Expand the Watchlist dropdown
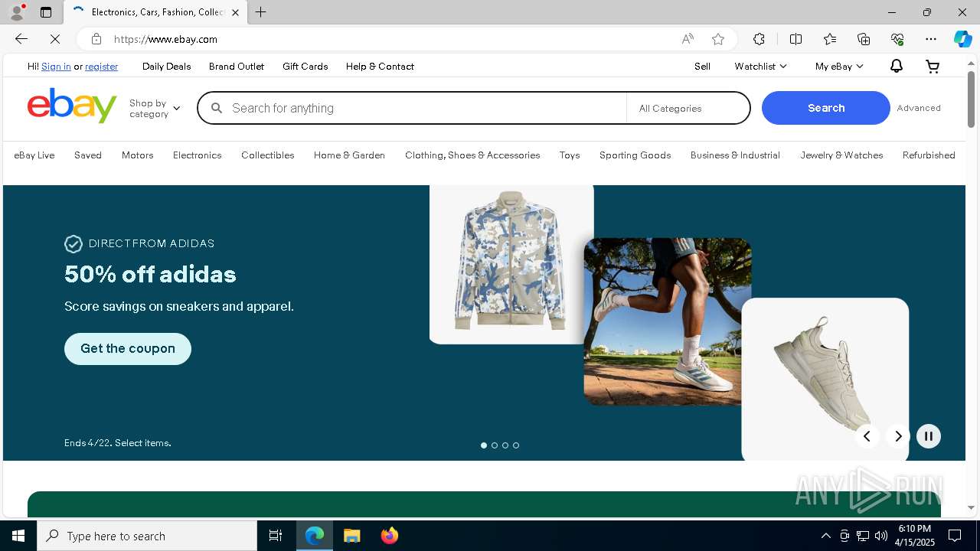This screenshot has height=551, width=980. (760, 67)
